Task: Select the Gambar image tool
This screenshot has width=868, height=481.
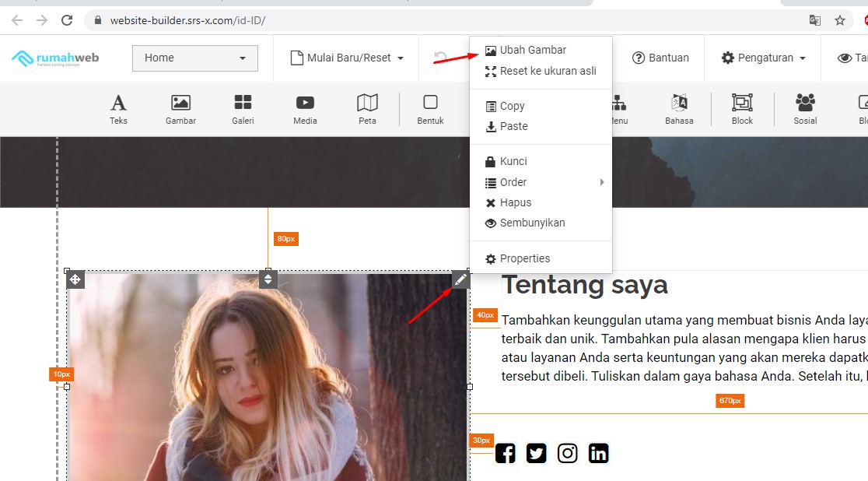Action: (x=180, y=109)
